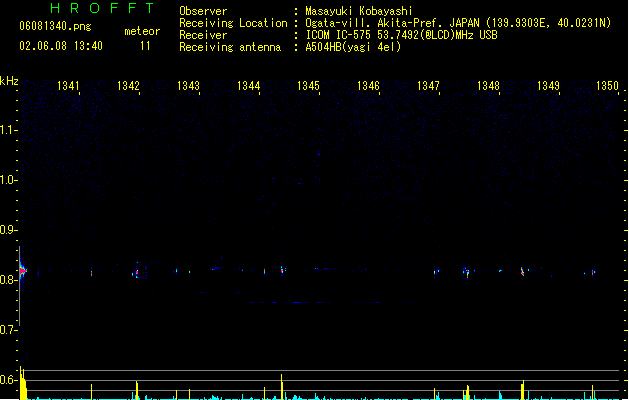The height and width of the screenshot is (400, 629).
Task: Click the 1348 time axis label
Action: [x=488, y=86]
